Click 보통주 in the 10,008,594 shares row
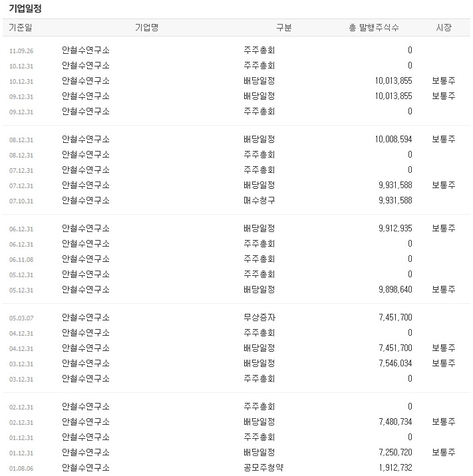 pyautogui.click(x=443, y=140)
